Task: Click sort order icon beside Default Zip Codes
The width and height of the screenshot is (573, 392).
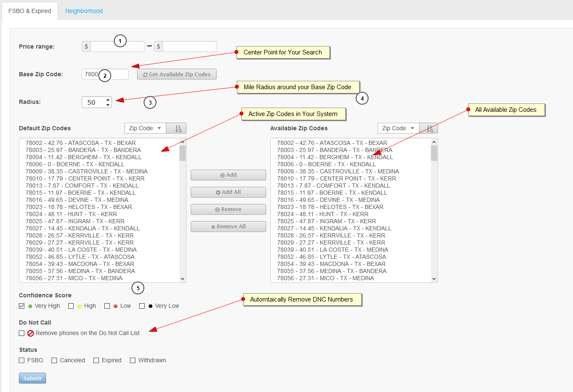Action: [x=178, y=128]
